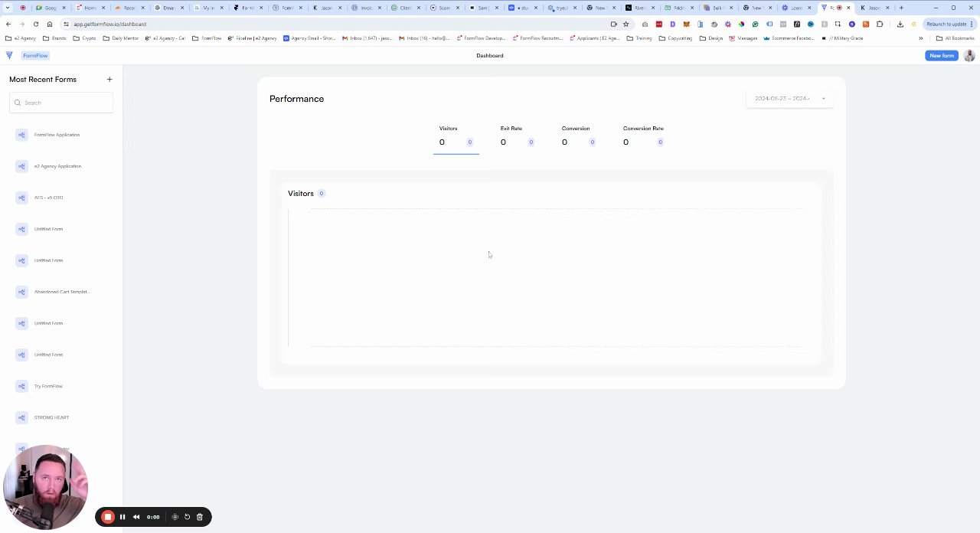Select the Conversion Rate metric tab
The image size is (980, 533).
click(643, 136)
